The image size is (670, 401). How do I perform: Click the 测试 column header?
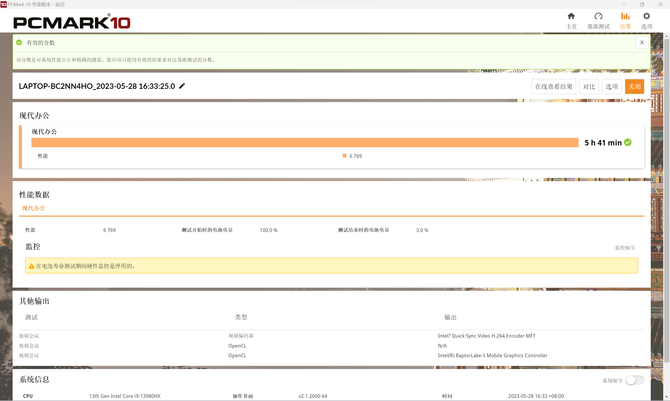(x=32, y=317)
